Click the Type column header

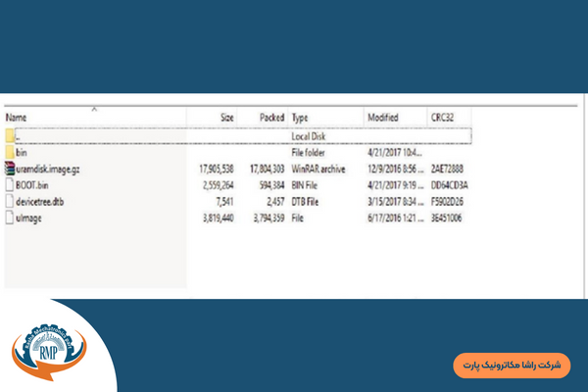click(x=301, y=118)
